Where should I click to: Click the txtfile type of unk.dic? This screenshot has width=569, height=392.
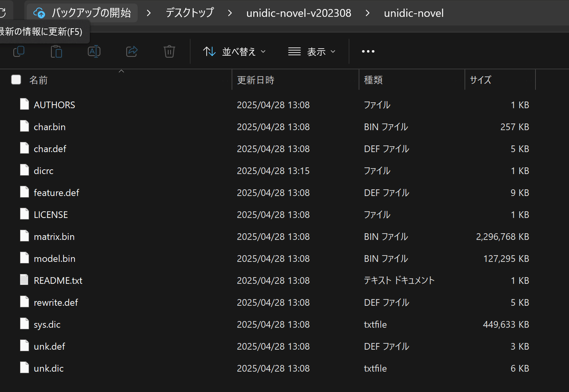[x=375, y=368]
